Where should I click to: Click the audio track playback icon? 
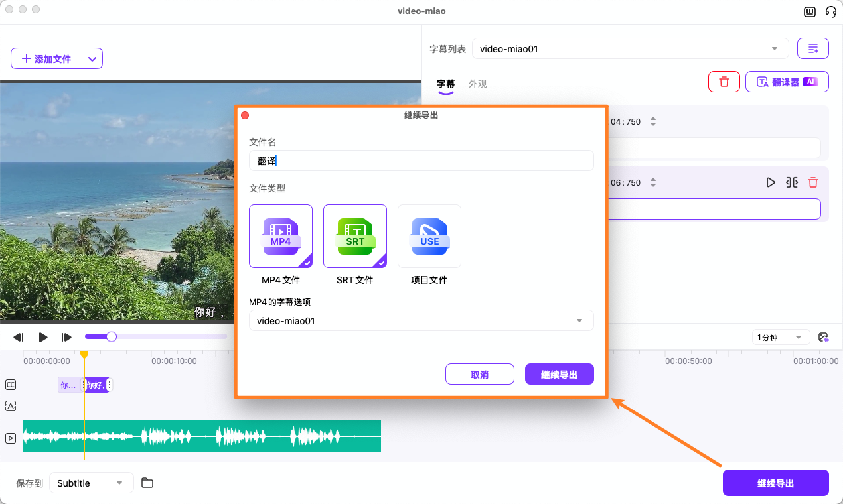(x=10, y=438)
